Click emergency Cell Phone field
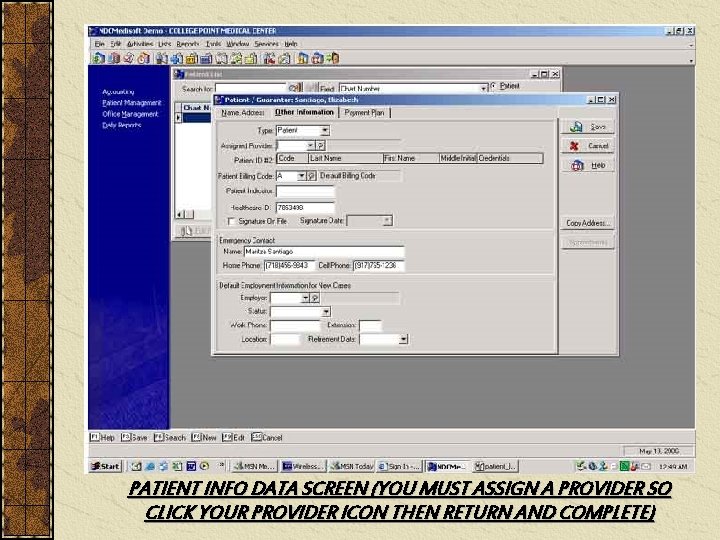 pos(378,265)
